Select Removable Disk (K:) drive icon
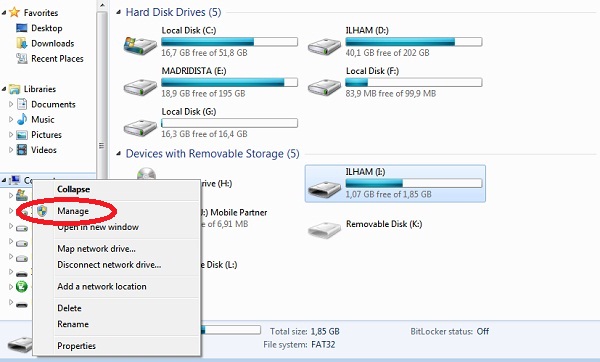Image resolution: width=600 pixels, height=362 pixels. point(324,230)
